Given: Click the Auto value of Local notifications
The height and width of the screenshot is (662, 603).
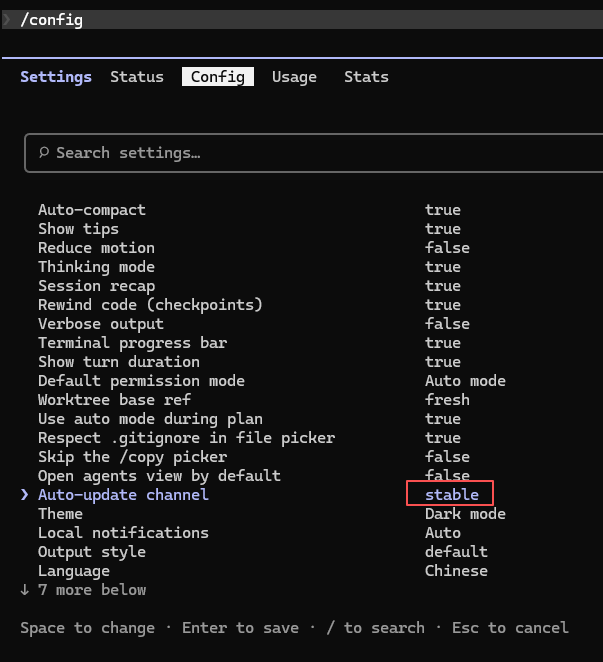Looking at the screenshot, I should (443, 533).
